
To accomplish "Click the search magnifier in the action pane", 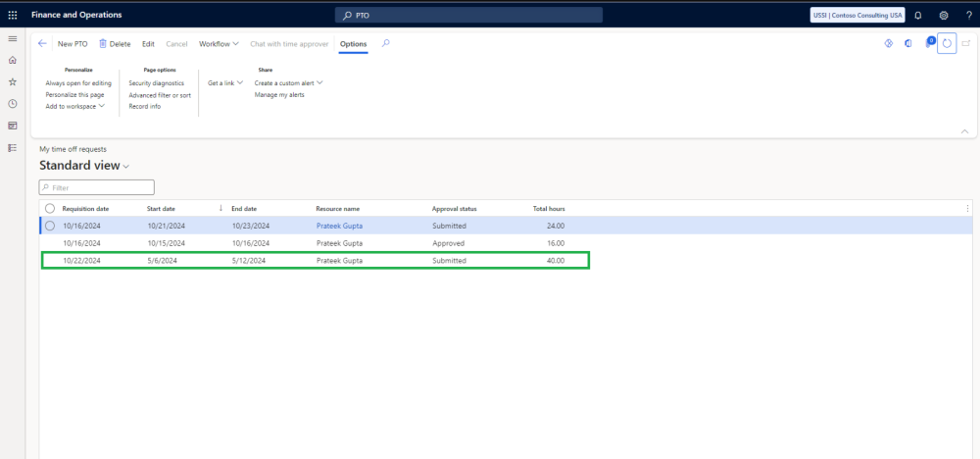I will coord(385,44).
